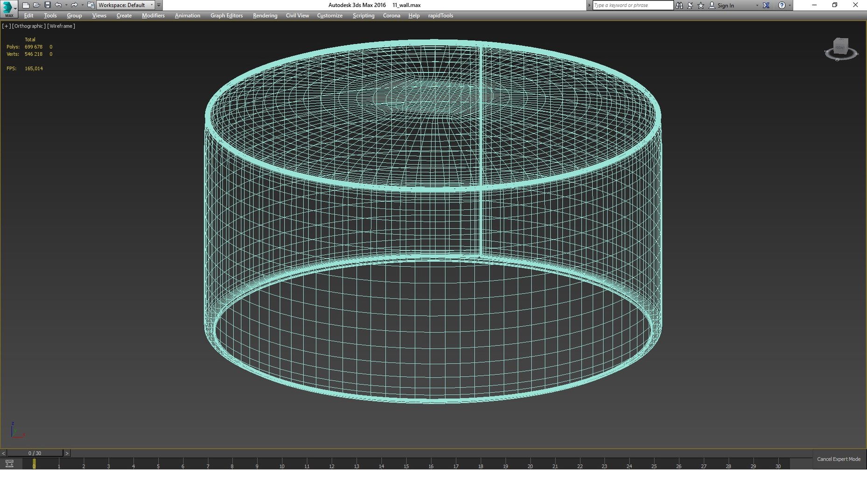Click the Help question mark icon
Image resolution: width=867 pixels, height=504 pixels.
[x=782, y=5]
